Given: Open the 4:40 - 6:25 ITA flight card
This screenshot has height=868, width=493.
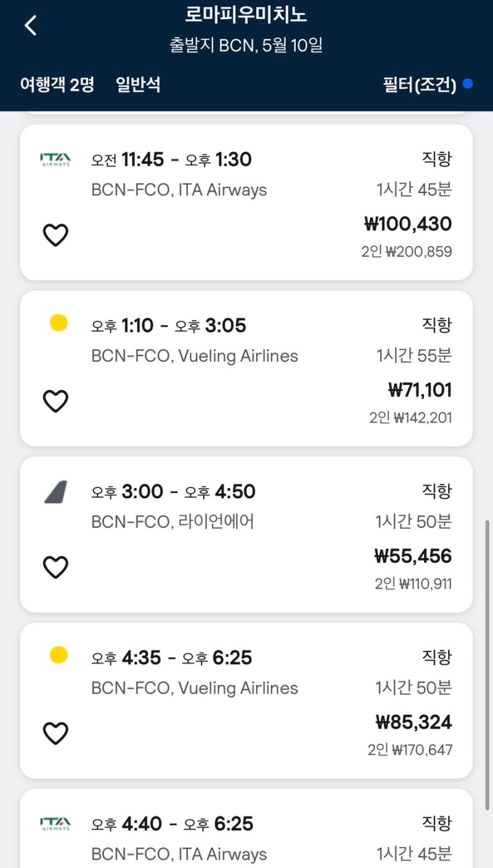Looking at the screenshot, I should coord(246,829).
